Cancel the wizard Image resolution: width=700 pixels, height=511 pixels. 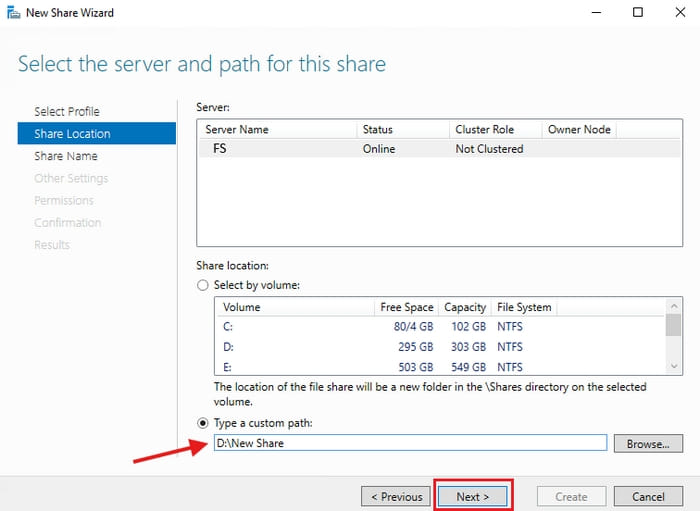[648, 496]
